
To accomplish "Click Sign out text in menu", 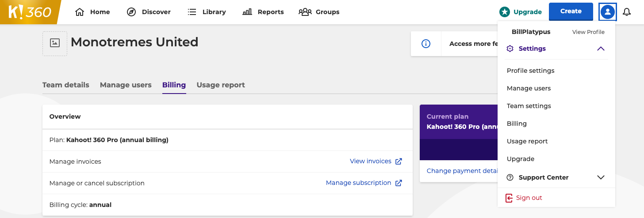I will coord(529,198).
